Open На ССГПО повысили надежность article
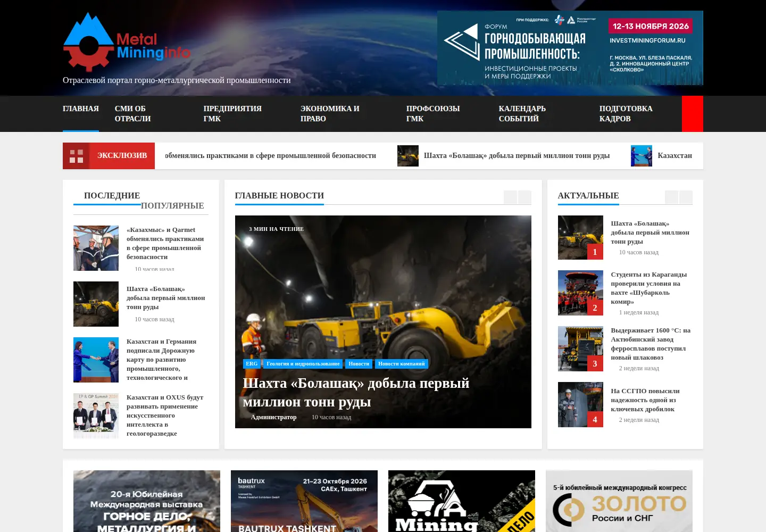 pos(645,400)
